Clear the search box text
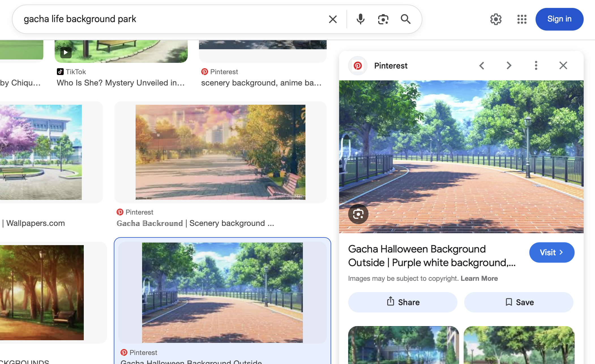 tap(333, 19)
